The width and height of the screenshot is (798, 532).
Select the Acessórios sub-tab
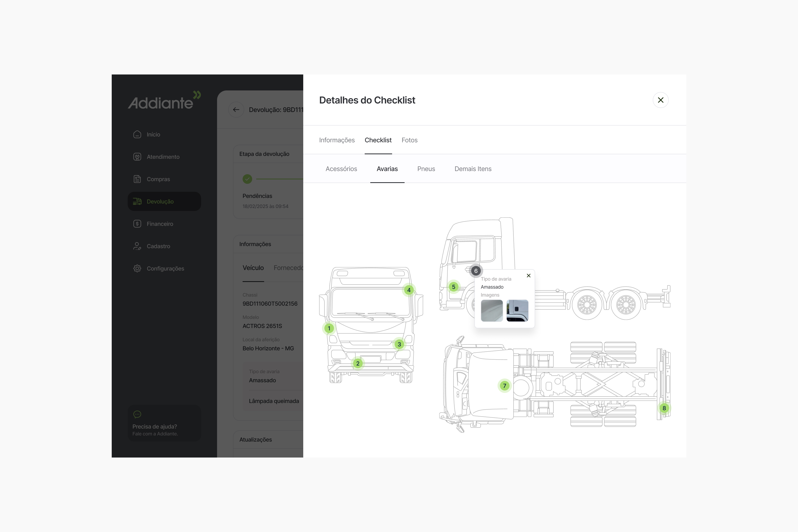341,169
